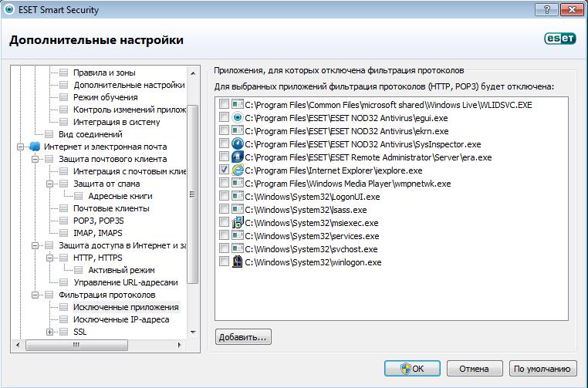This screenshot has width=588, height=388.
Task: Check the svchost.exe checkbox
Action: pos(224,248)
